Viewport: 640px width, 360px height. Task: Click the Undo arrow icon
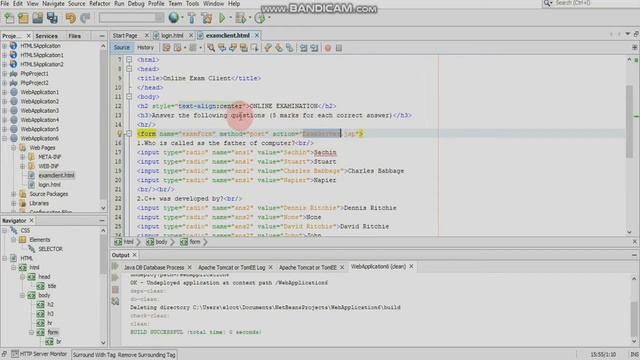point(71,18)
